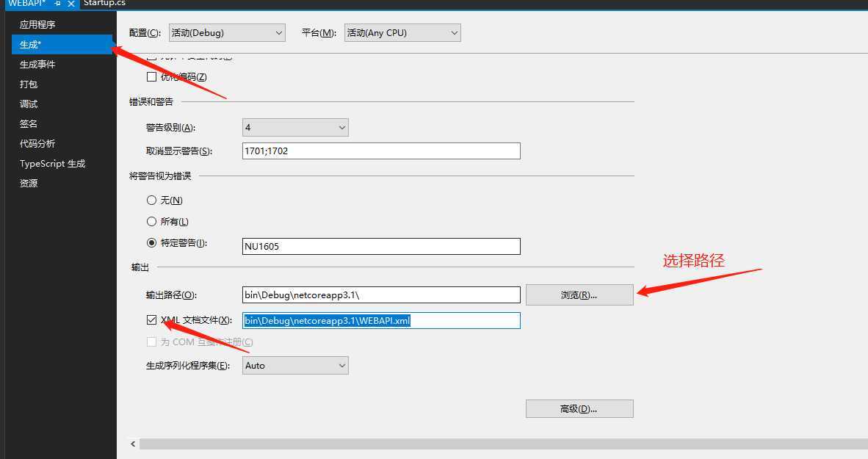868x459 pixels.
Task: Click the 输出路径 input field
Action: pos(381,295)
